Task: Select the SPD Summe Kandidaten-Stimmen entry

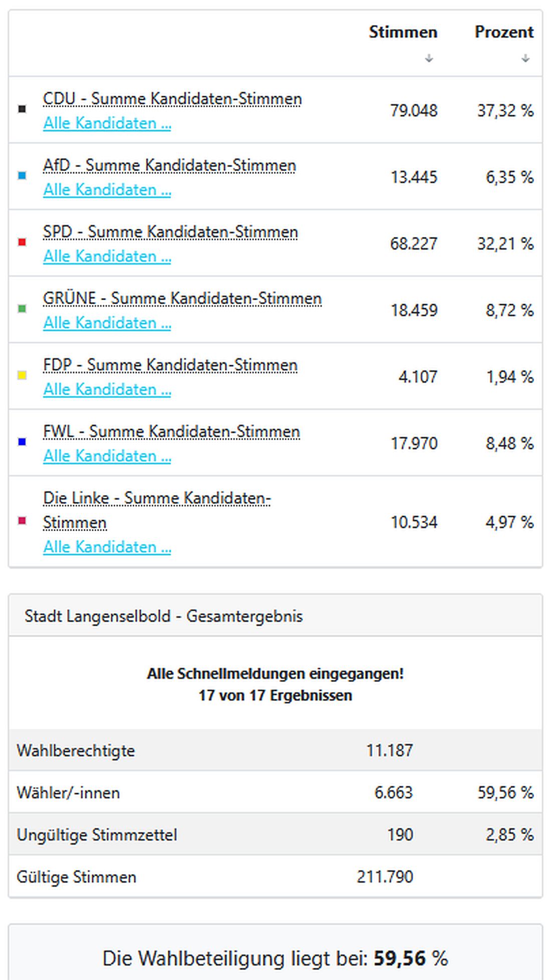Action: tap(170, 231)
